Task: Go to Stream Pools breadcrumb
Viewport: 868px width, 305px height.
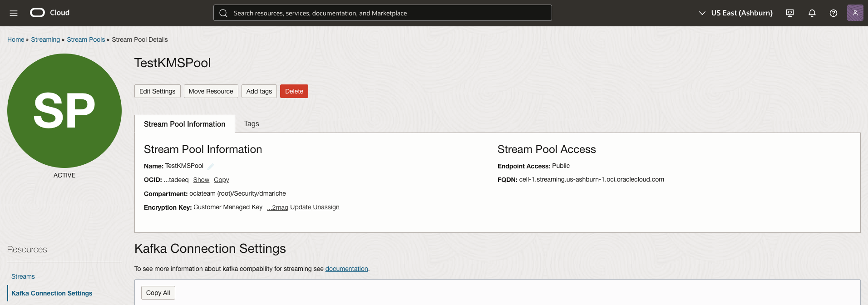Action: [x=86, y=39]
